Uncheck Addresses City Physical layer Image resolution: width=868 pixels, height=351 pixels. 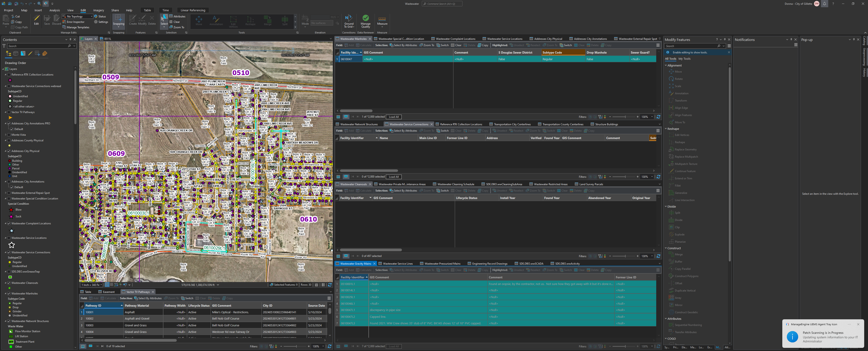click(9, 151)
